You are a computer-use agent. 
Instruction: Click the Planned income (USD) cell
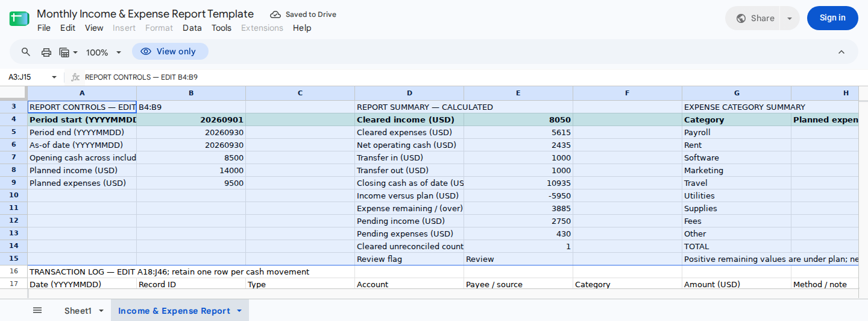coord(82,170)
